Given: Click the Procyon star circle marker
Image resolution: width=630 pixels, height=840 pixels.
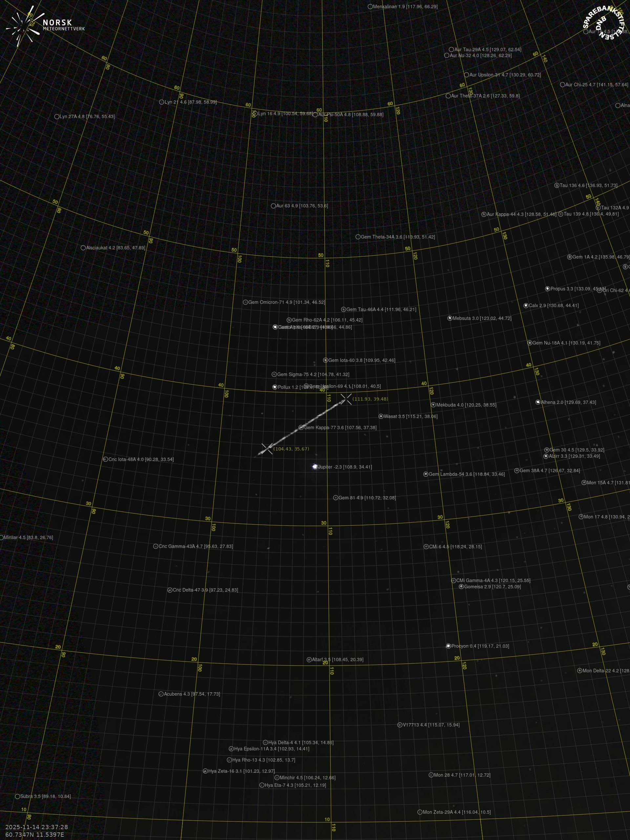Looking at the screenshot, I should coord(448,646).
